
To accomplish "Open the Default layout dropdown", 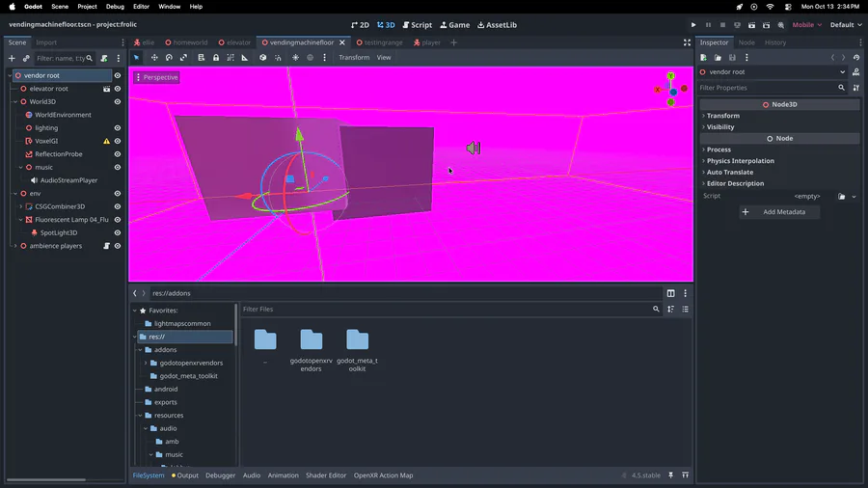I will pos(845,25).
